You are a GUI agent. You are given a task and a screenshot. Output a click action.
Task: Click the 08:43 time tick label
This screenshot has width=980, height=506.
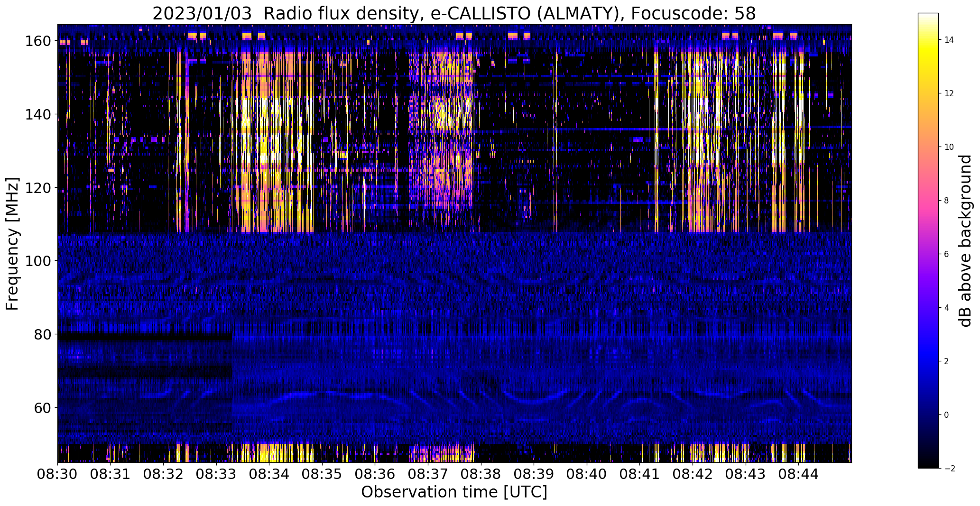coord(746,473)
